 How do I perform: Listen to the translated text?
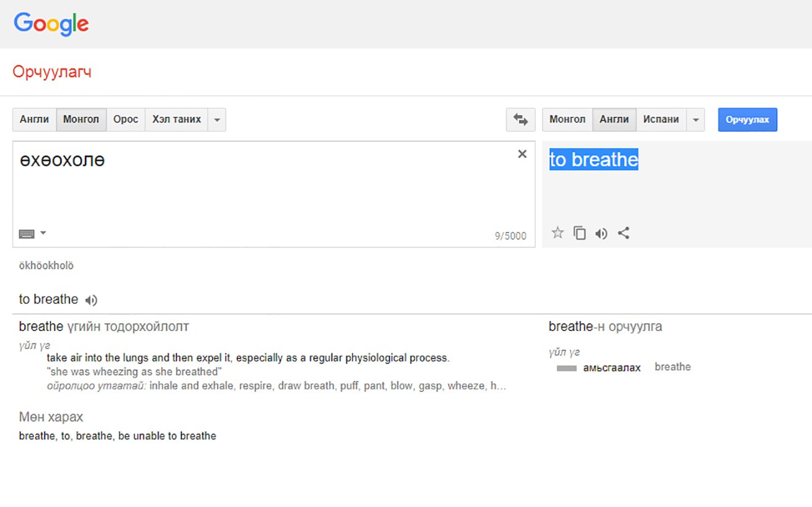(x=601, y=233)
